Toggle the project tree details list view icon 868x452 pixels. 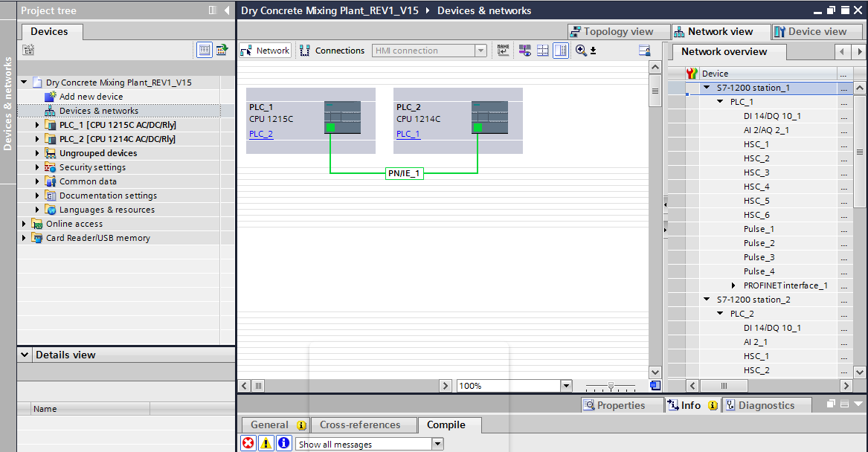click(205, 50)
